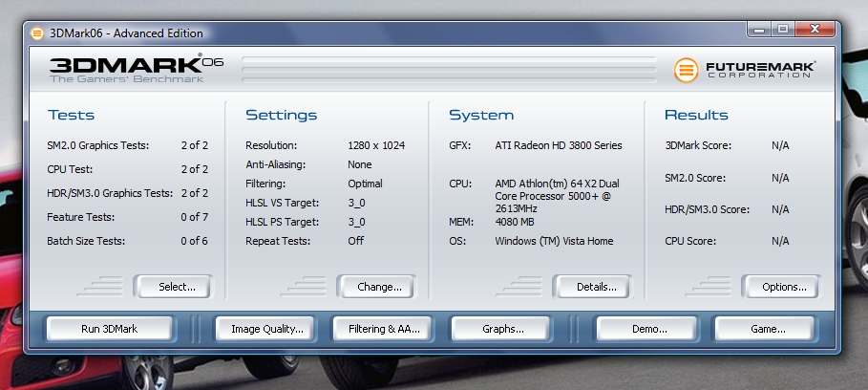Click the Futuremark orange logo icon
This screenshot has height=390, width=868.
[686, 71]
